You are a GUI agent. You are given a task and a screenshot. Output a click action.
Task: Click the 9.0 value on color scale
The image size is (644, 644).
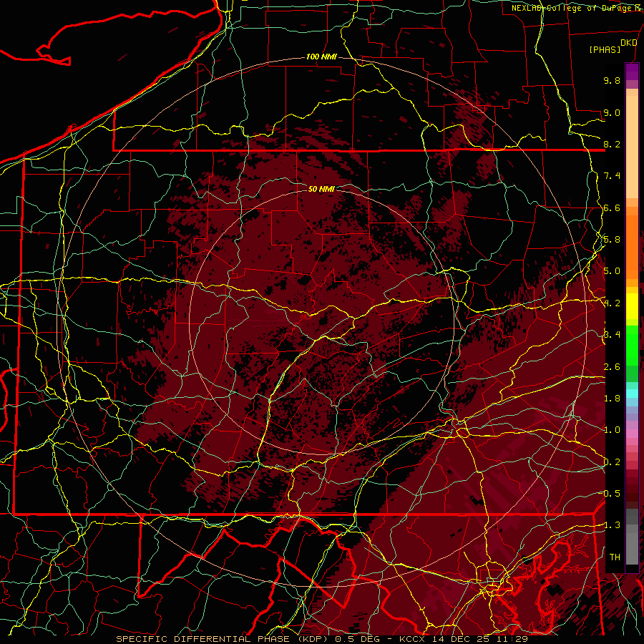tap(612, 112)
